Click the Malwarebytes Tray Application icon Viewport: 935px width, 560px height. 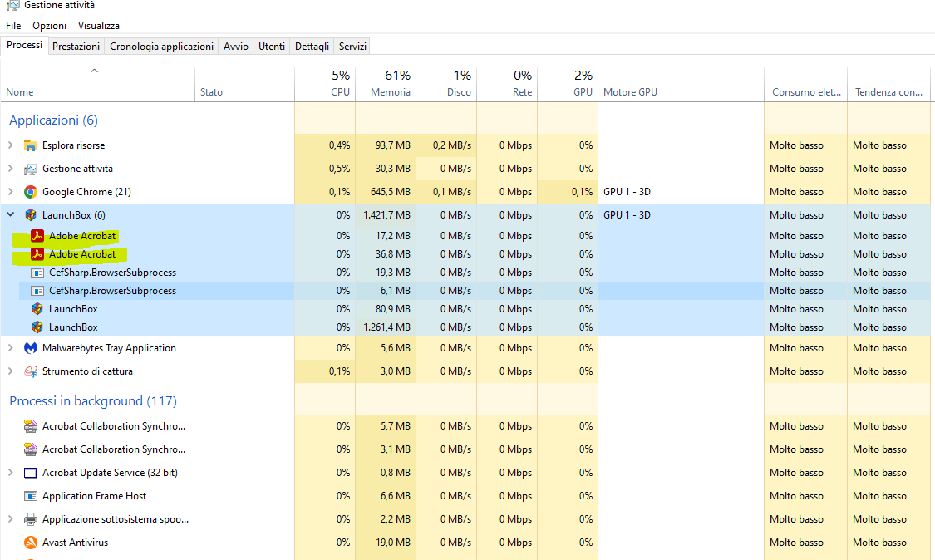point(31,348)
